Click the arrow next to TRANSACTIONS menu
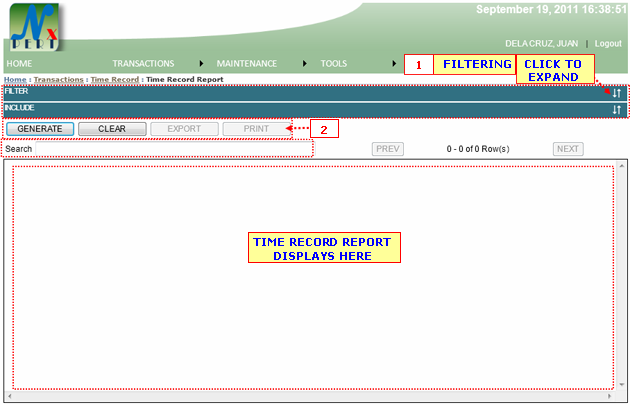The width and height of the screenshot is (630, 405). click(202, 63)
